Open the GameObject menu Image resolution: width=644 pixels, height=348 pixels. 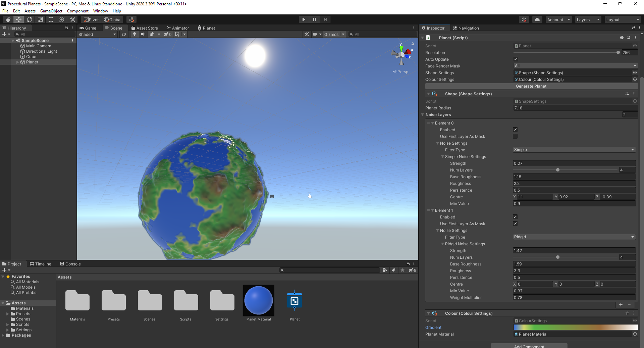point(51,11)
